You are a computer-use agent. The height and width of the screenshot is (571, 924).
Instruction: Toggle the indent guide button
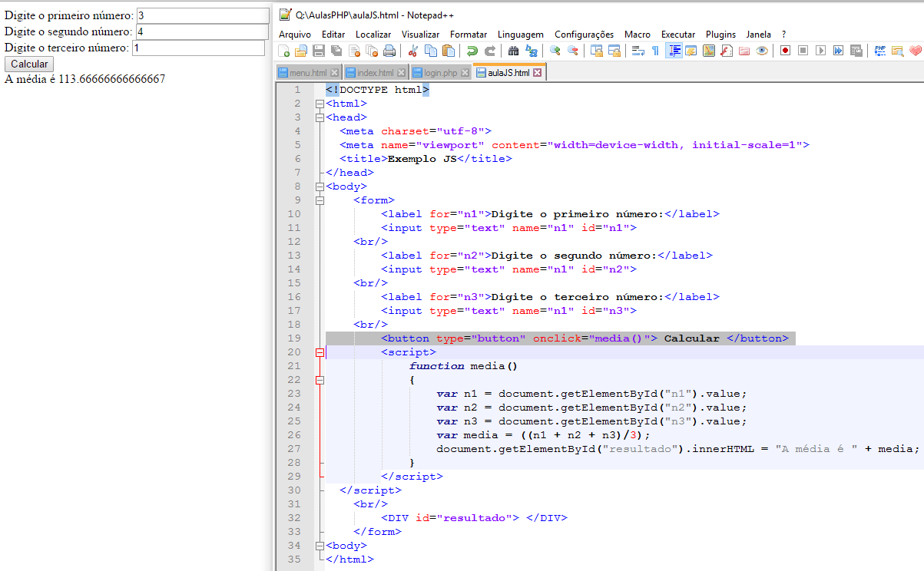point(674,51)
